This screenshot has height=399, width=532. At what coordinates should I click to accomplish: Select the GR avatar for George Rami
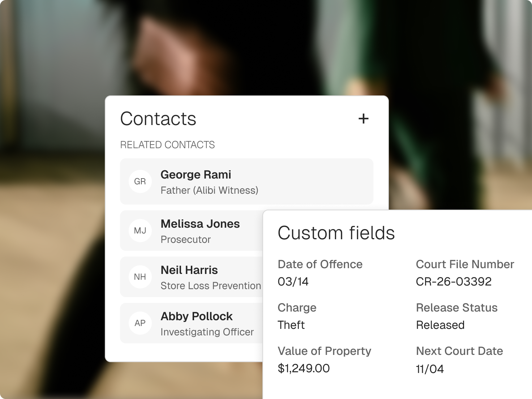140,181
